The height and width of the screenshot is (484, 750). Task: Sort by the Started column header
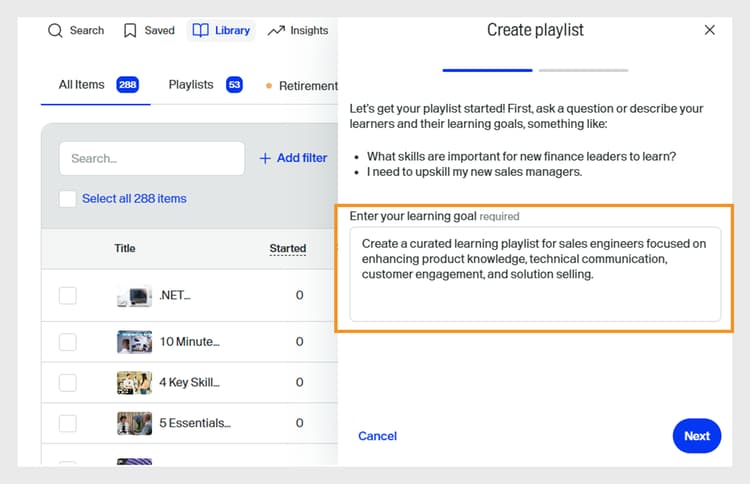tap(288, 249)
